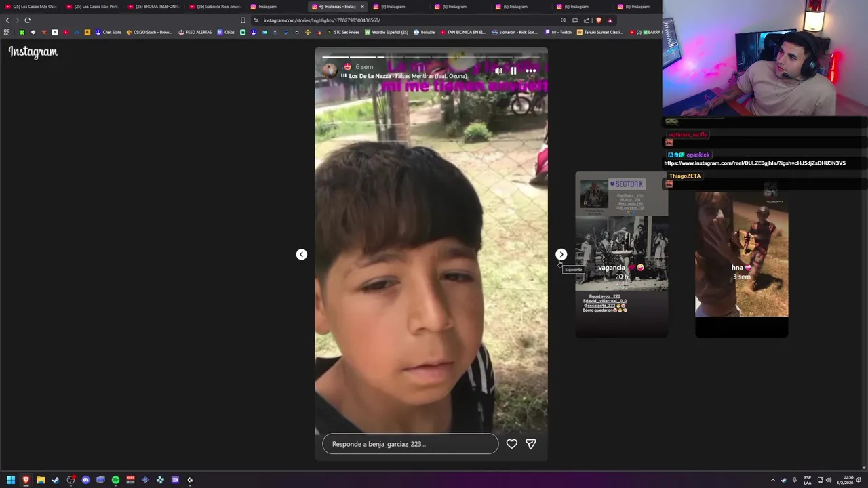Click the zoom magnifier icon in address bar
The image size is (868, 488).
(x=563, y=20)
